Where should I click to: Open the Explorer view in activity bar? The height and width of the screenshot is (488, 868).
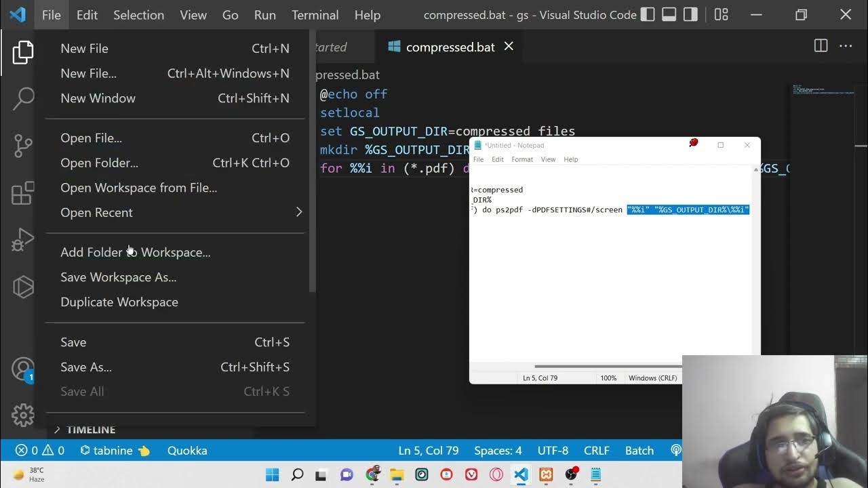coord(22,52)
